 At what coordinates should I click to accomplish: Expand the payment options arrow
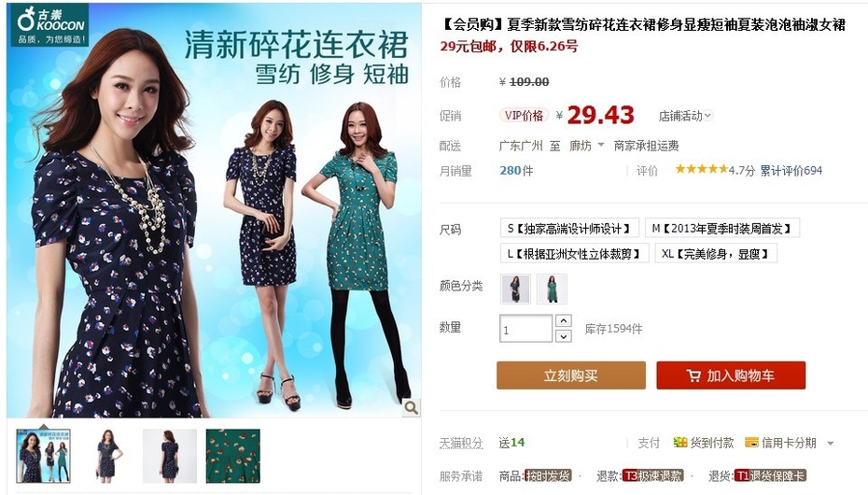click(x=831, y=443)
